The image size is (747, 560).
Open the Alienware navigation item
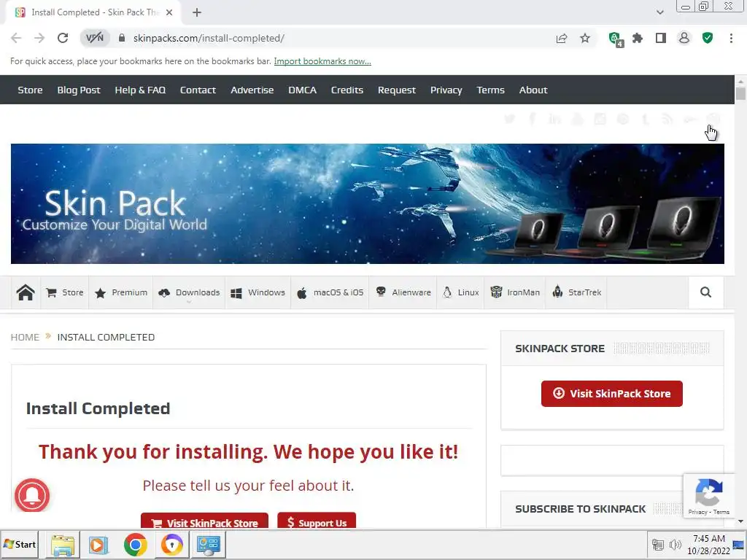point(403,292)
